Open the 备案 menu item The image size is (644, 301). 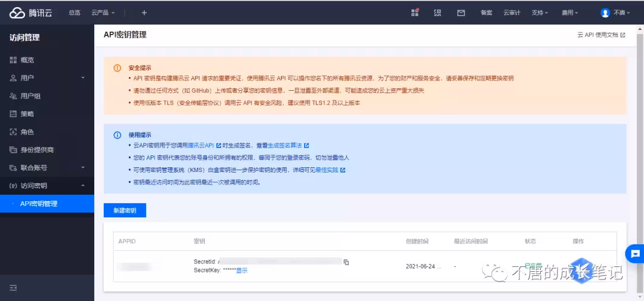tap(487, 13)
